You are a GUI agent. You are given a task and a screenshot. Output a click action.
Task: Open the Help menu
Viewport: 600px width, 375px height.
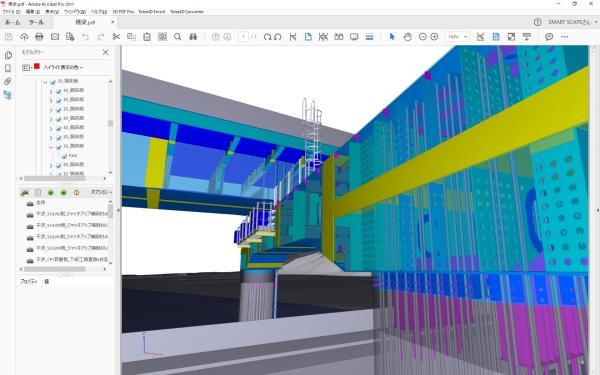99,12
